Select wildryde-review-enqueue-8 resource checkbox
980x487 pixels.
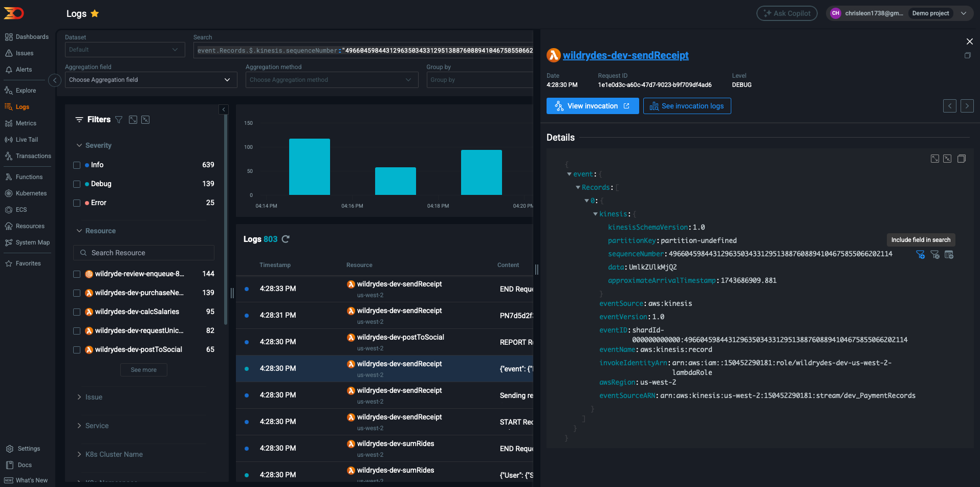77,274
